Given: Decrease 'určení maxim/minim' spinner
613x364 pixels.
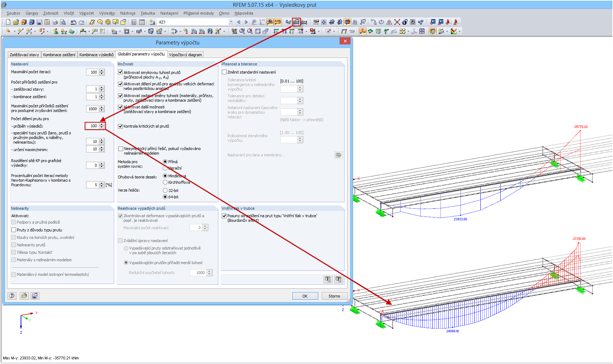Looking at the screenshot, I should [x=102, y=151].
